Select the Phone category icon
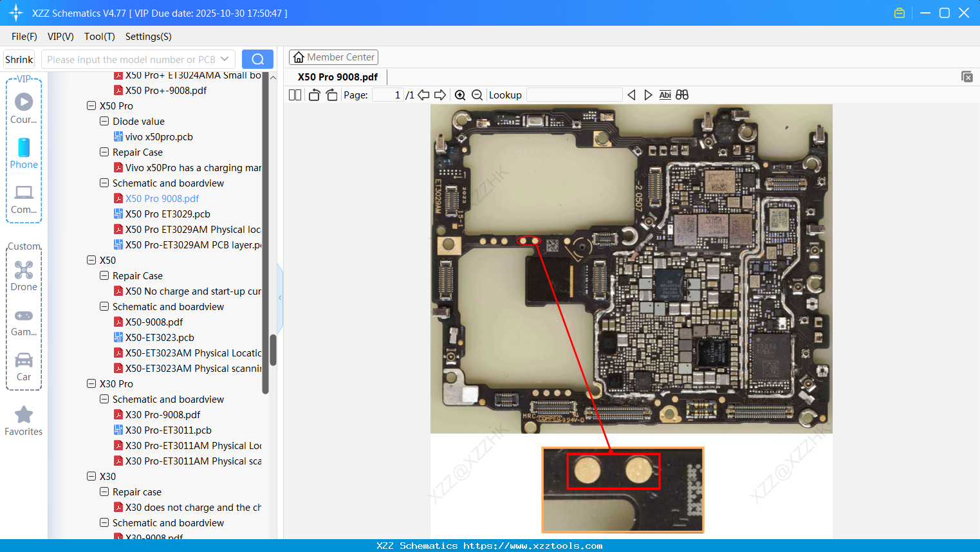 [24, 153]
